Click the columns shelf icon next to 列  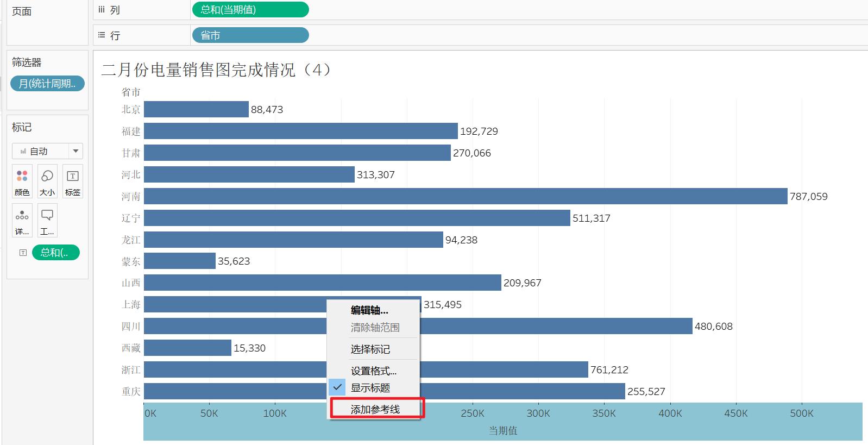[102, 10]
